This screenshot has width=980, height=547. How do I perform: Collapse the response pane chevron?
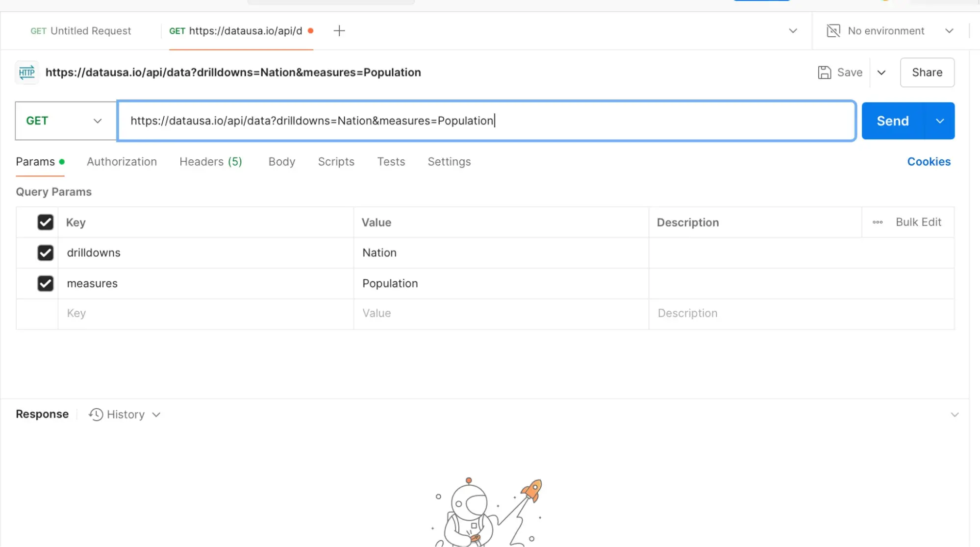[x=954, y=415]
